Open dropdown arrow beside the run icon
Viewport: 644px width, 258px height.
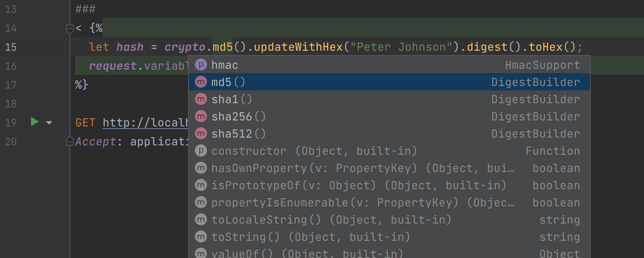click(x=49, y=123)
